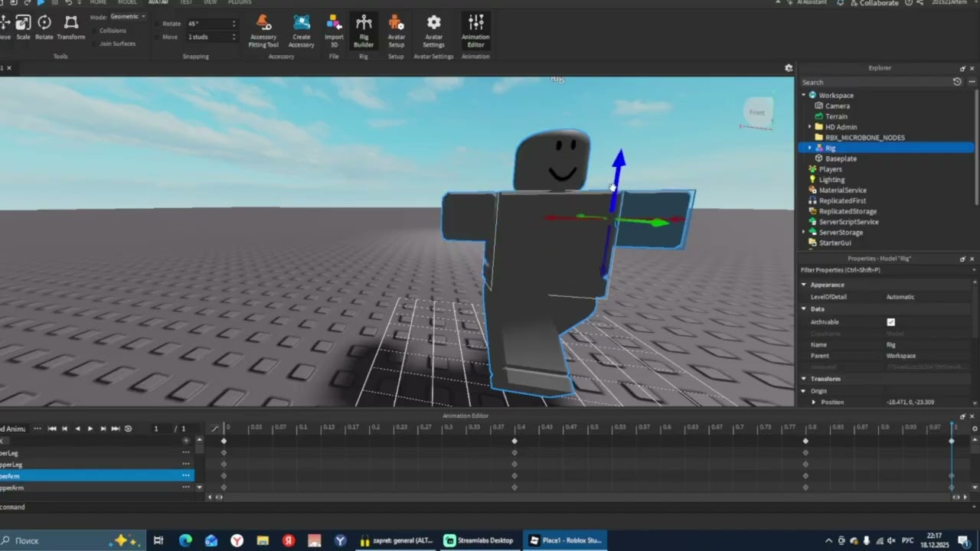Toggle the Archivable checkbox
Image resolution: width=980 pixels, height=551 pixels.
(890, 322)
